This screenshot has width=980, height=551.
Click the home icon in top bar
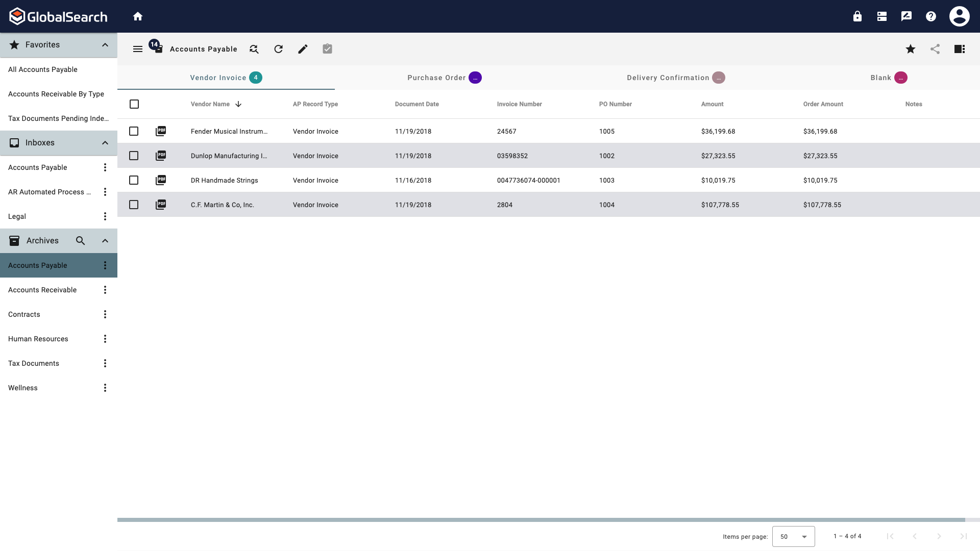(x=138, y=16)
